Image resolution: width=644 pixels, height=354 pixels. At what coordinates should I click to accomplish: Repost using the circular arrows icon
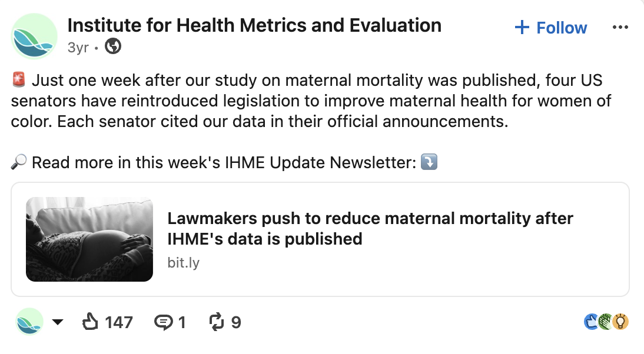tap(217, 322)
